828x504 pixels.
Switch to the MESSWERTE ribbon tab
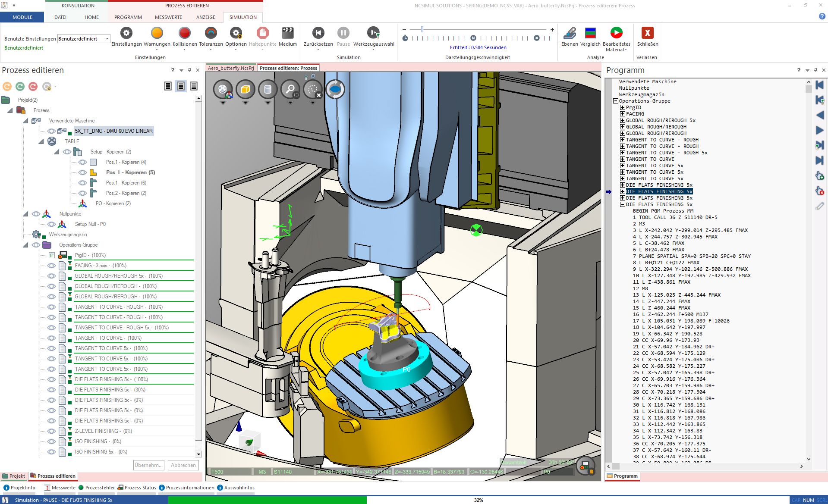pos(167,17)
